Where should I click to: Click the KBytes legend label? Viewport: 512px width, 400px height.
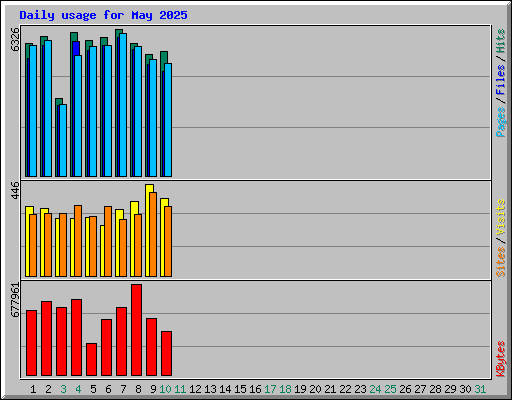point(501,359)
